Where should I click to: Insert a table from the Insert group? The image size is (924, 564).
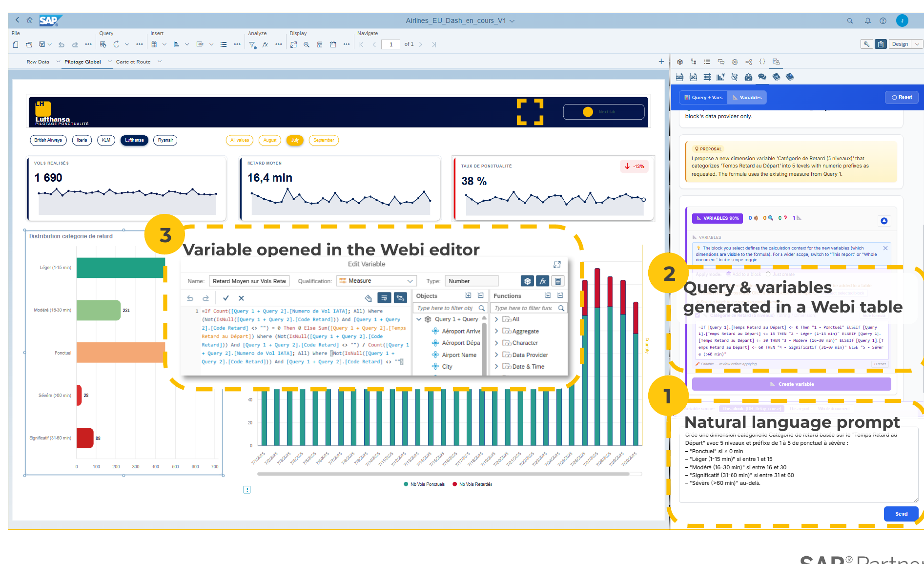tap(154, 44)
